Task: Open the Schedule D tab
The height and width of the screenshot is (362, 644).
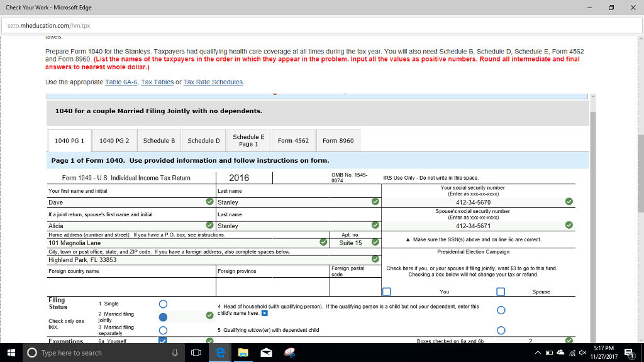Action: (x=204, y=140)
